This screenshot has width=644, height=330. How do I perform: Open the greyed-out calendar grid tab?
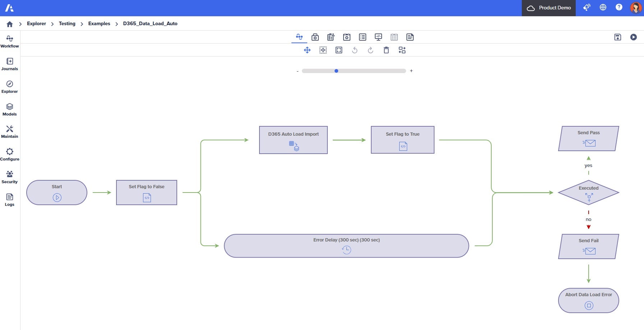tap(394, 37)
